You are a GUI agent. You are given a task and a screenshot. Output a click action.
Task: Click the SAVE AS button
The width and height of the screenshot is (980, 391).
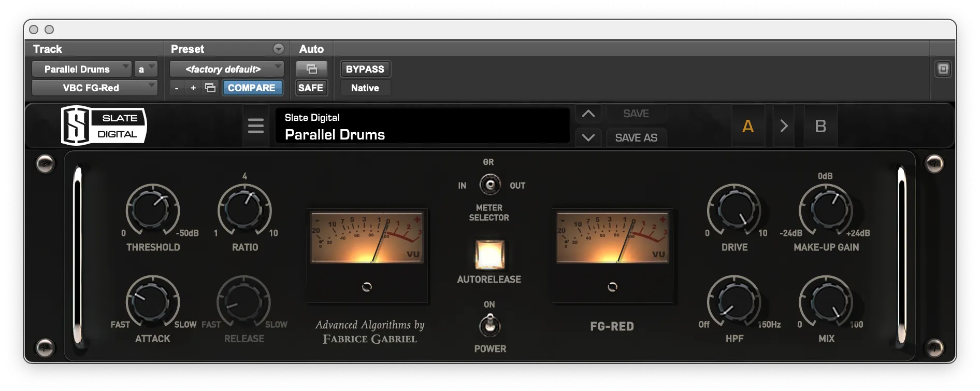[636, 137]
